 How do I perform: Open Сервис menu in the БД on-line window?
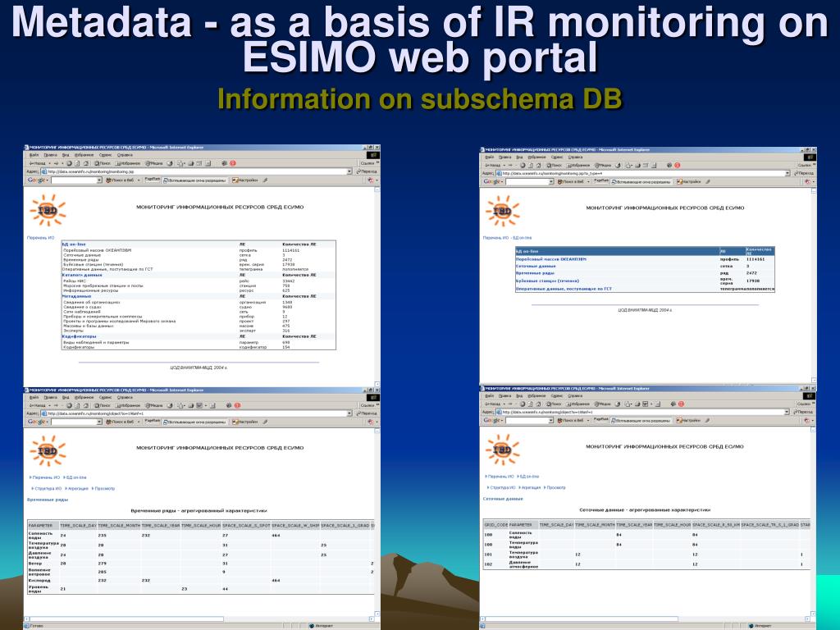pyautogui.click(x=557, y=157)
